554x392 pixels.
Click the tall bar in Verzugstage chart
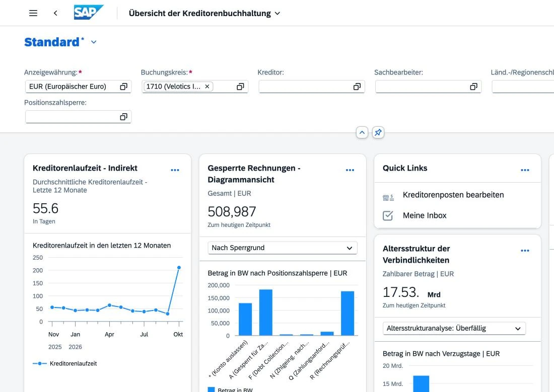[421, 384]
